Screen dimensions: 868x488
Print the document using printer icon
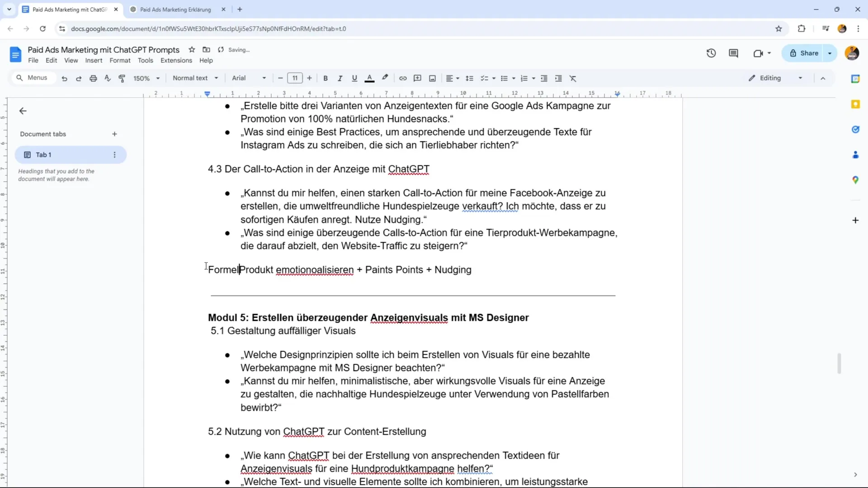click(x=93, y=78)
